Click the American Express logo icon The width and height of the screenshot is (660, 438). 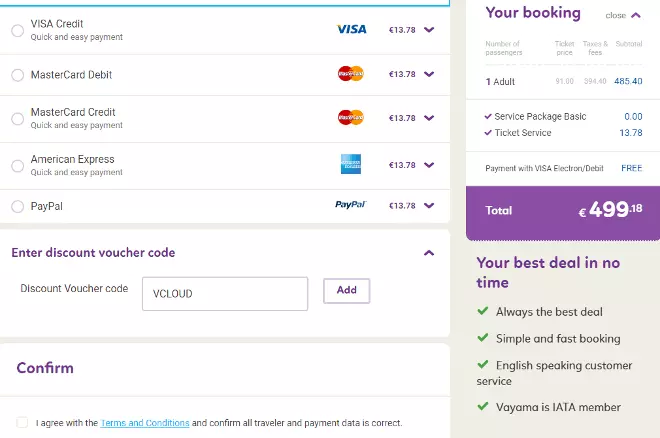351,164
